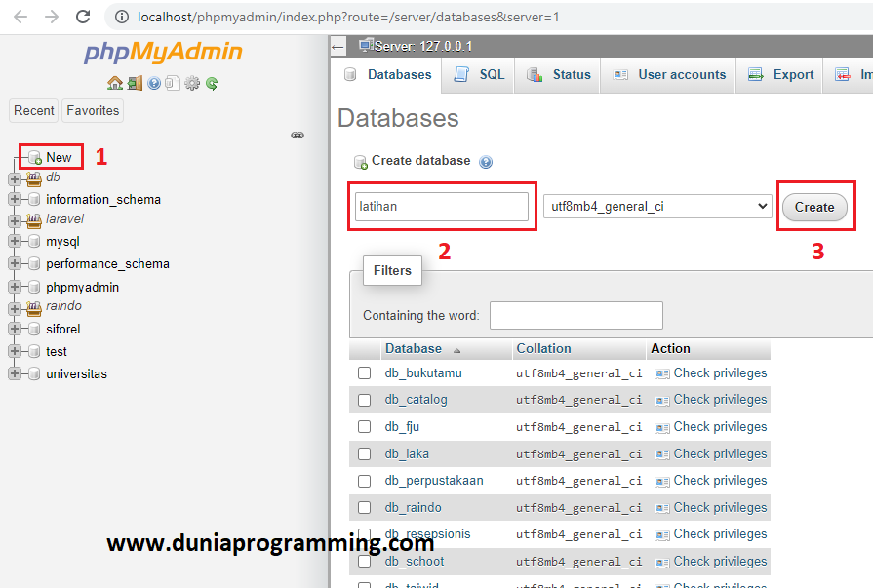Click the database name field containing latihan
Image resolution: width=873 pixels, height=588 pixels.
442,207
